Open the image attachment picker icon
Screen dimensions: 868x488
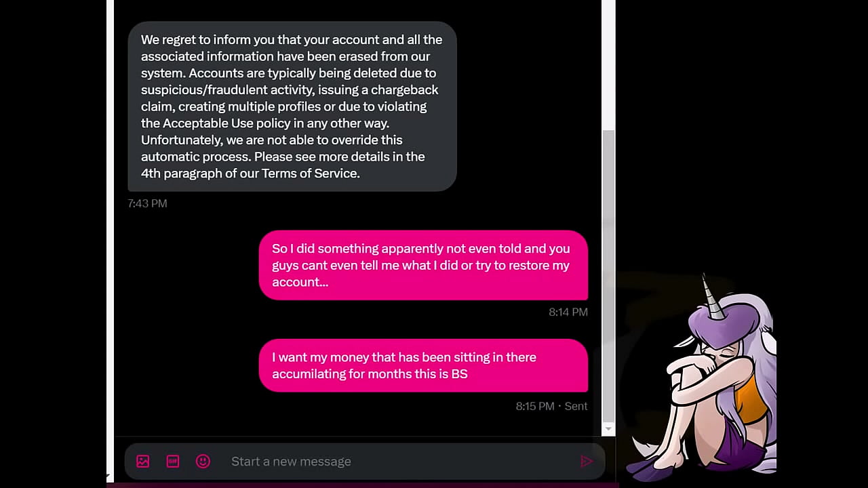[142, 462]
